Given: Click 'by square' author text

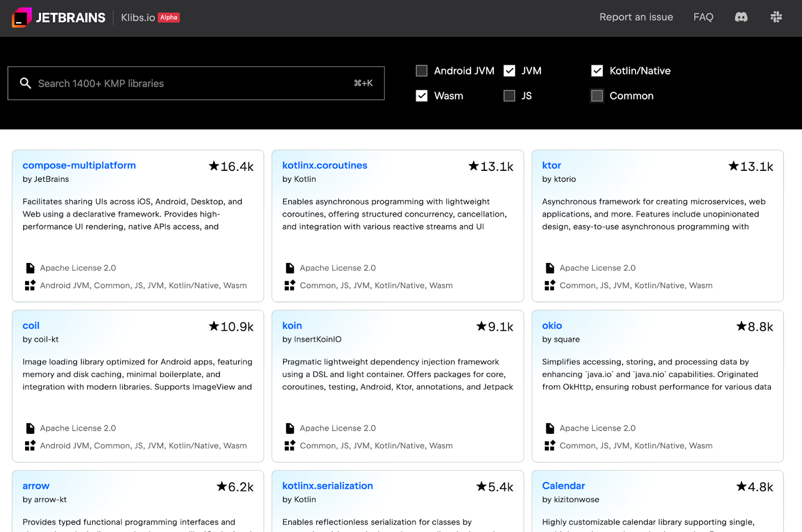Looking at the screenshot, I should [561, 340].
